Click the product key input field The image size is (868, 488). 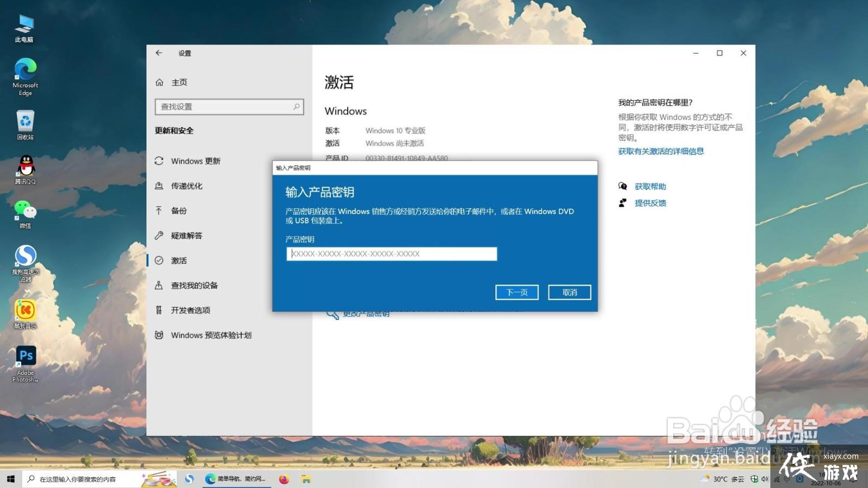[x=392, y=254]
